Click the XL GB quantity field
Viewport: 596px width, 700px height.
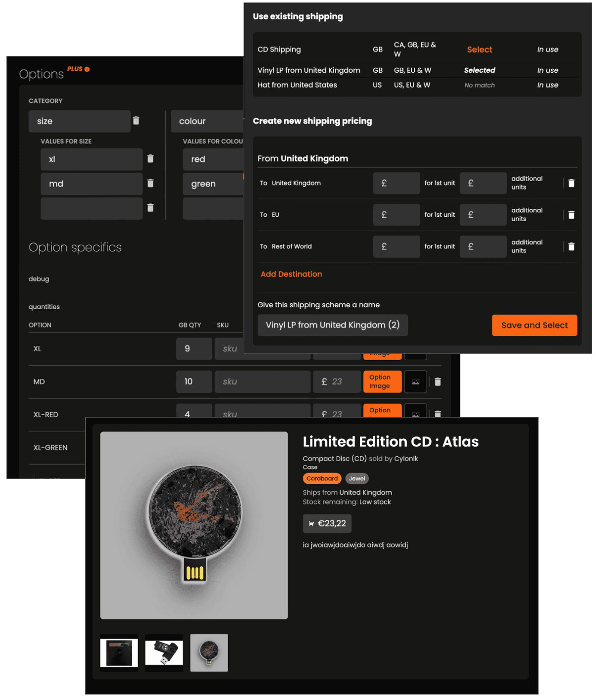[194, 349]
